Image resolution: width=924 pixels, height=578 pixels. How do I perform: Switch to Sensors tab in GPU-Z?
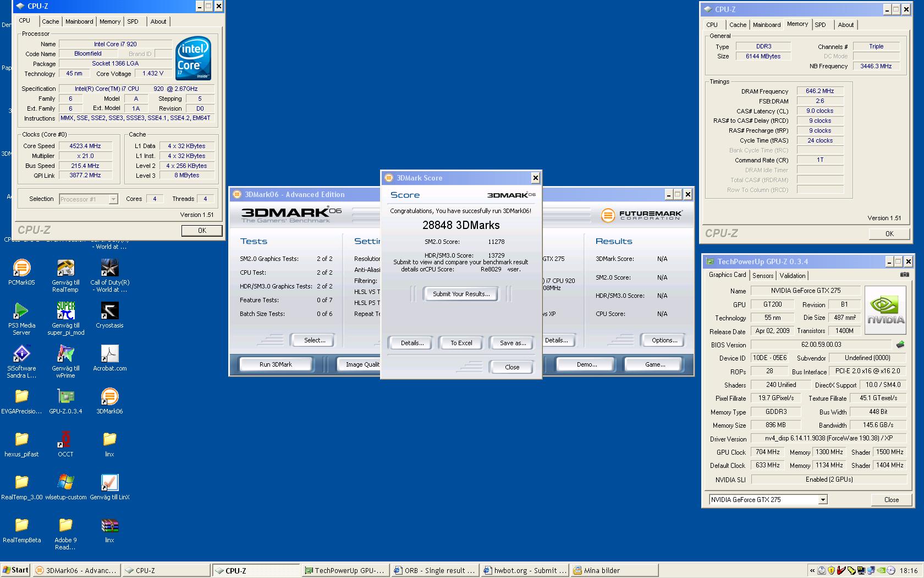click(x=763, y=276)
